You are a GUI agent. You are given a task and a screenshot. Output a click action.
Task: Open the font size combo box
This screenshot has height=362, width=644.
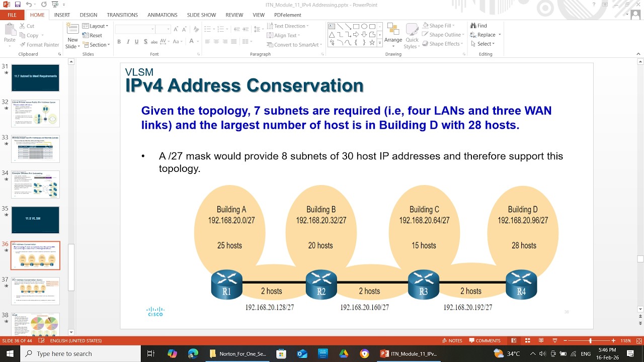click(163, 30)
